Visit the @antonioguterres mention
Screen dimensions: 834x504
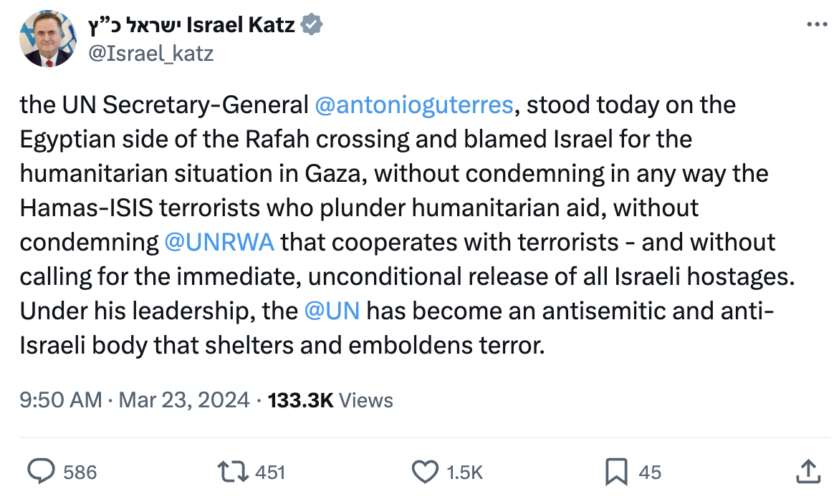[413, 105]
